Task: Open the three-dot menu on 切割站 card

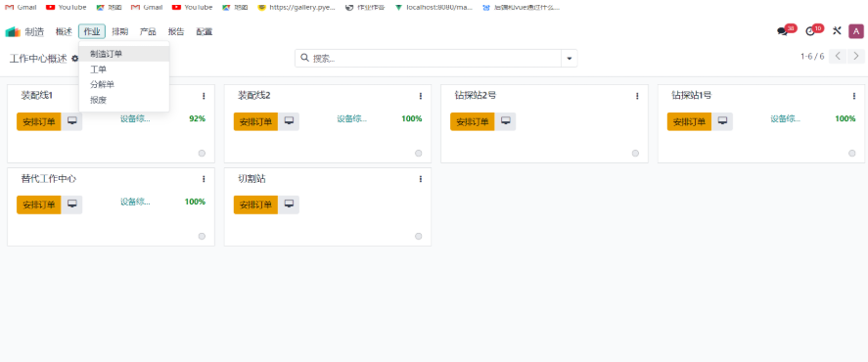Action: click(421, 179)
